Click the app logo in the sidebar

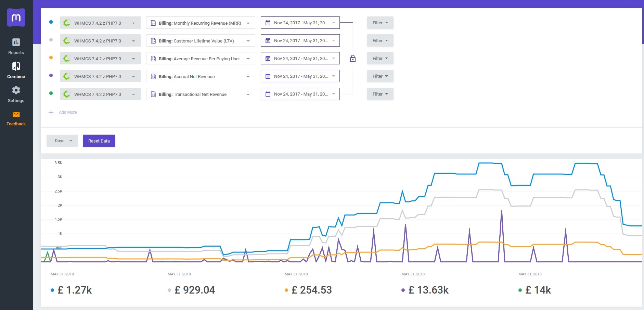pos(16,17)
